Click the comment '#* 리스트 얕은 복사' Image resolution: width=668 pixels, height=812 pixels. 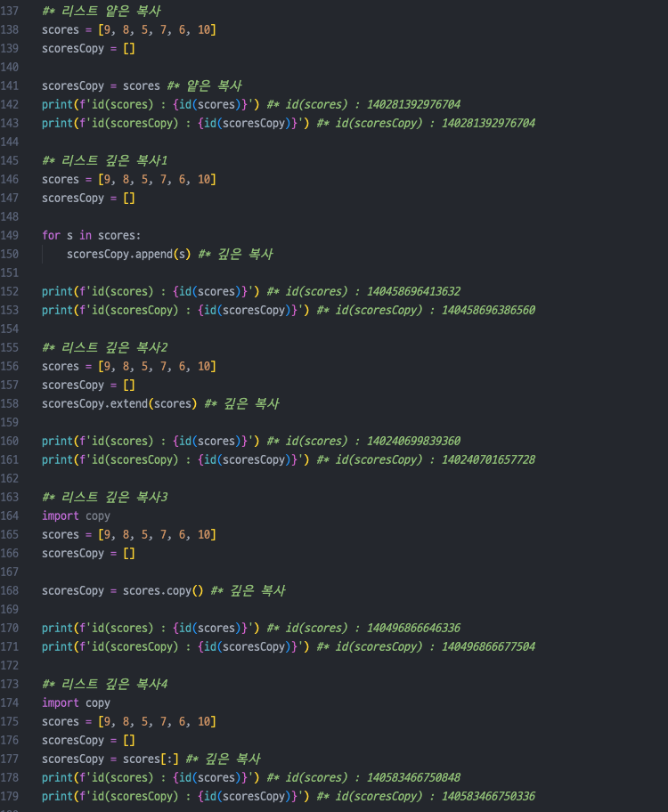point(102,11)
